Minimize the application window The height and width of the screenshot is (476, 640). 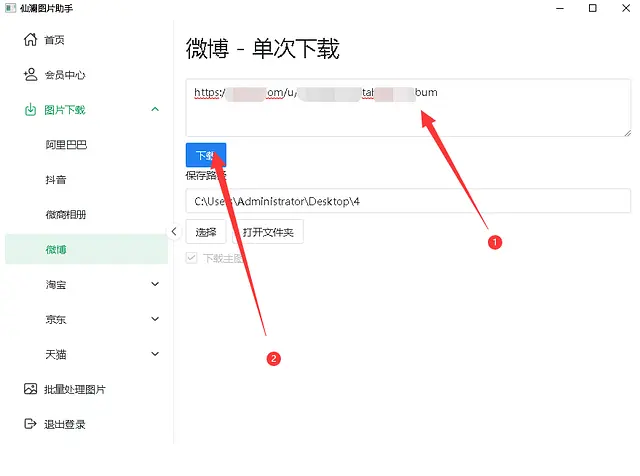click(560, 8)
